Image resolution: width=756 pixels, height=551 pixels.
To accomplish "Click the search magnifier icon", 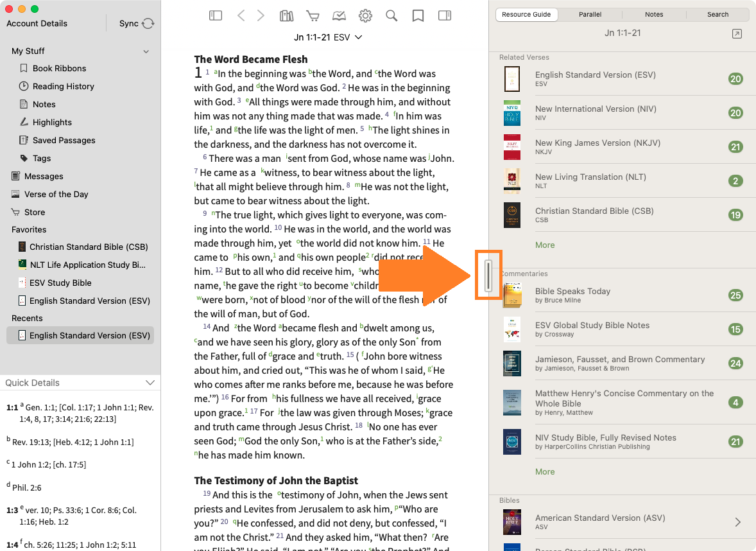I will 391,15.
